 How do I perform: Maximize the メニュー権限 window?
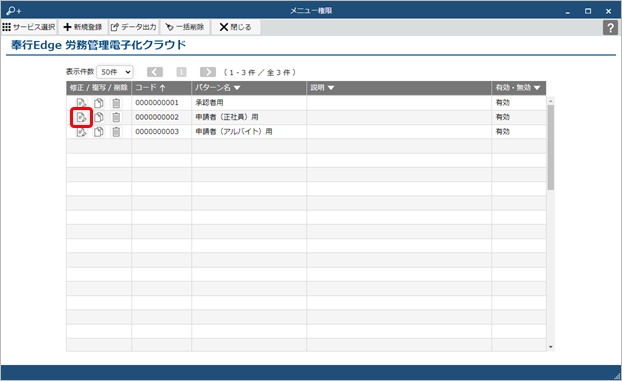click(x=588, y=11)
